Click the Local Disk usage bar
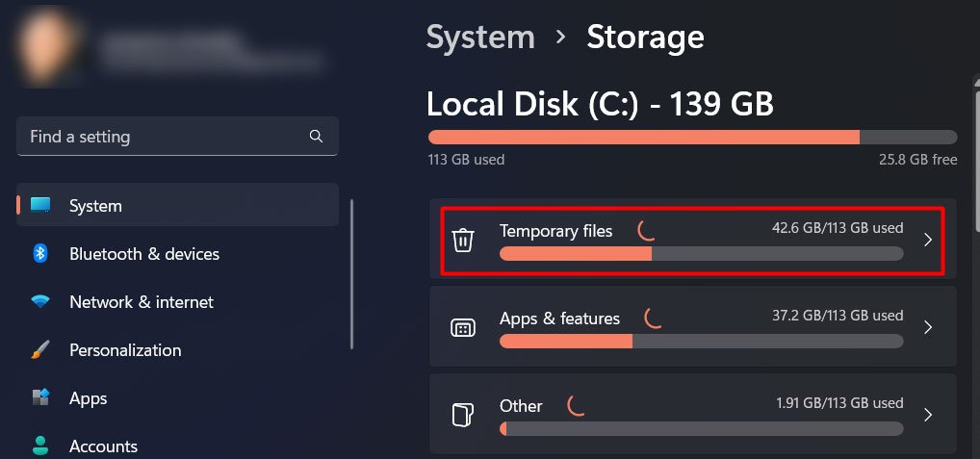The image size is (980, 459). point(692,138)
